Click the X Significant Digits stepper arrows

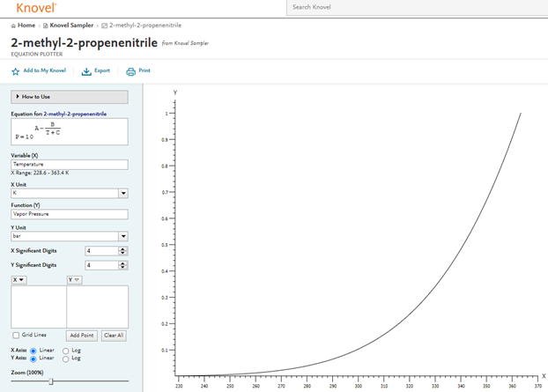tap(122, 251)
